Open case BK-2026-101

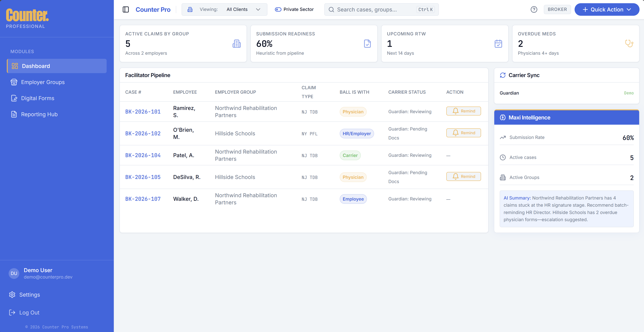coord(143,111)
